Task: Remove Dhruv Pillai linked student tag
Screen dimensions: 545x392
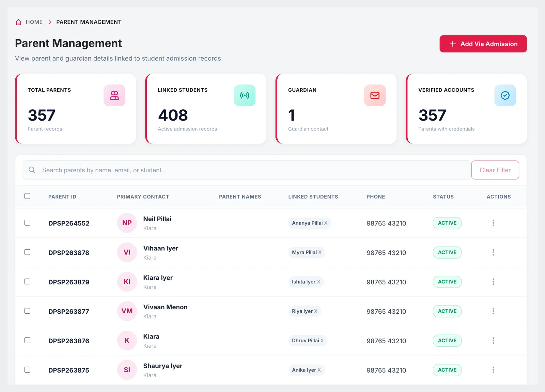Action: [x=322, y=341]
